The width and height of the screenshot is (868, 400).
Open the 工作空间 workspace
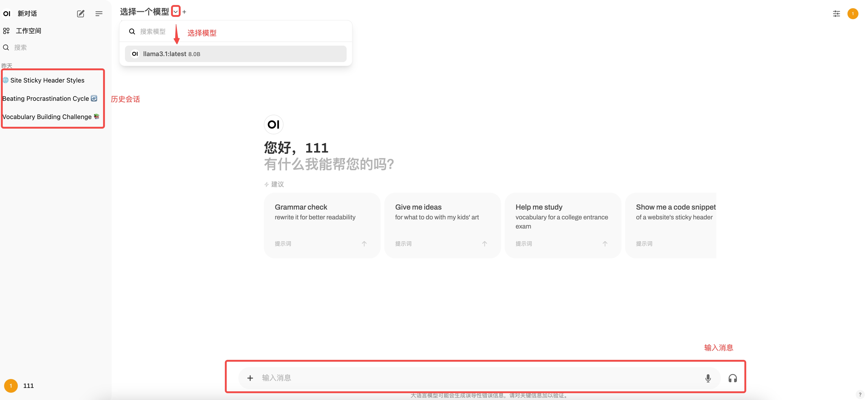[28, 31]
